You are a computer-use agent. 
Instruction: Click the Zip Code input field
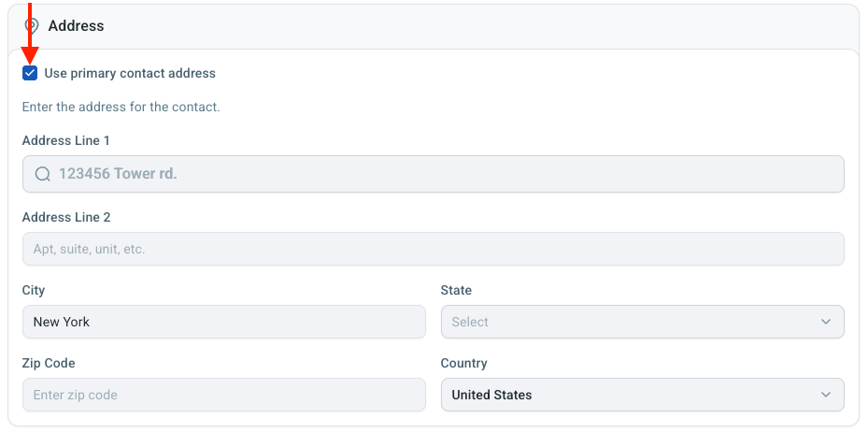pos(223,395)
